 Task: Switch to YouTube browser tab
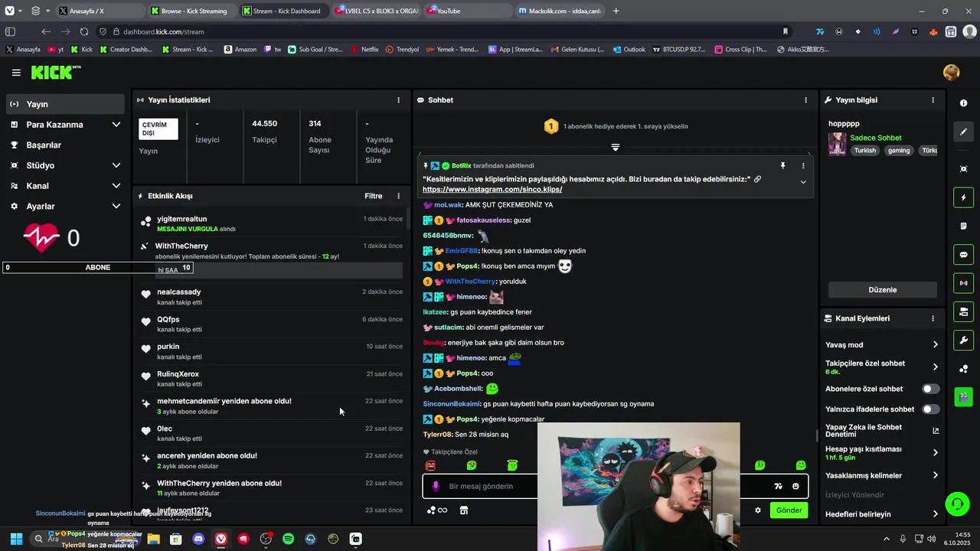(467, 11)
